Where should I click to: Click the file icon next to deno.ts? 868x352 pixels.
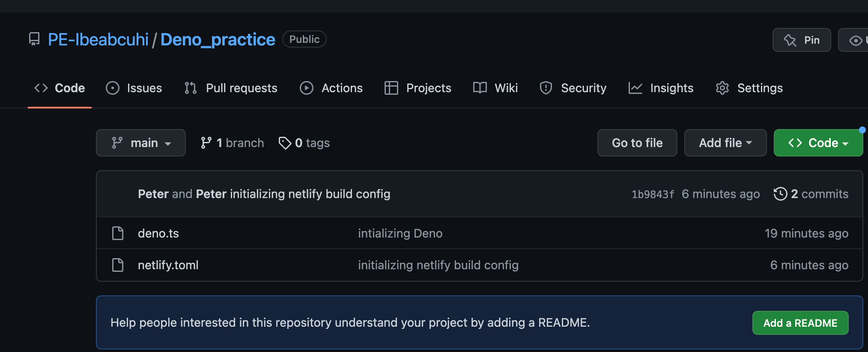pos(118,233)
